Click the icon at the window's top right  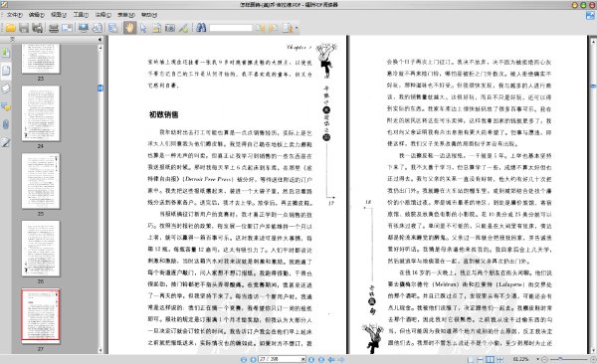tap(590, 15)
